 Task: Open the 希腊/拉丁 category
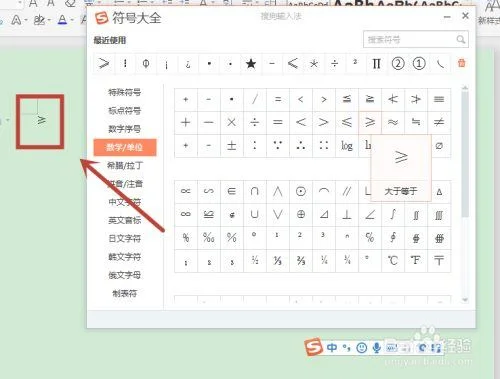coord(125,165)
